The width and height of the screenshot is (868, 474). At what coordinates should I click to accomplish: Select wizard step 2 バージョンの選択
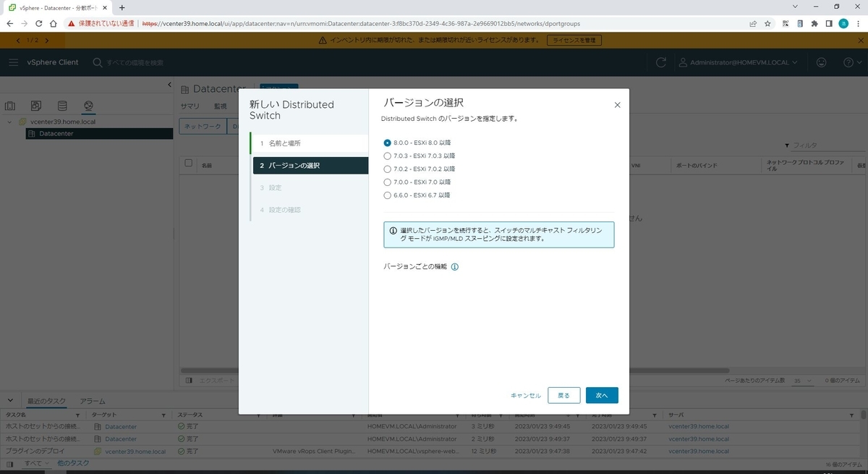[x=310, y=166]
